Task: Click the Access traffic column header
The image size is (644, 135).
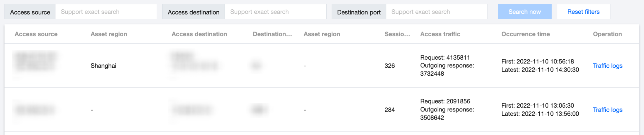Action: (440, 34)
